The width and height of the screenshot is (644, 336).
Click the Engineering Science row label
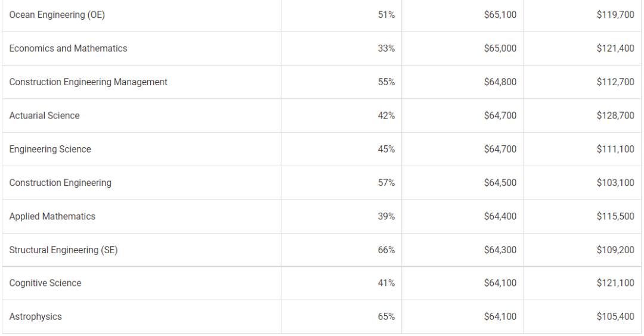click(50, 150)
